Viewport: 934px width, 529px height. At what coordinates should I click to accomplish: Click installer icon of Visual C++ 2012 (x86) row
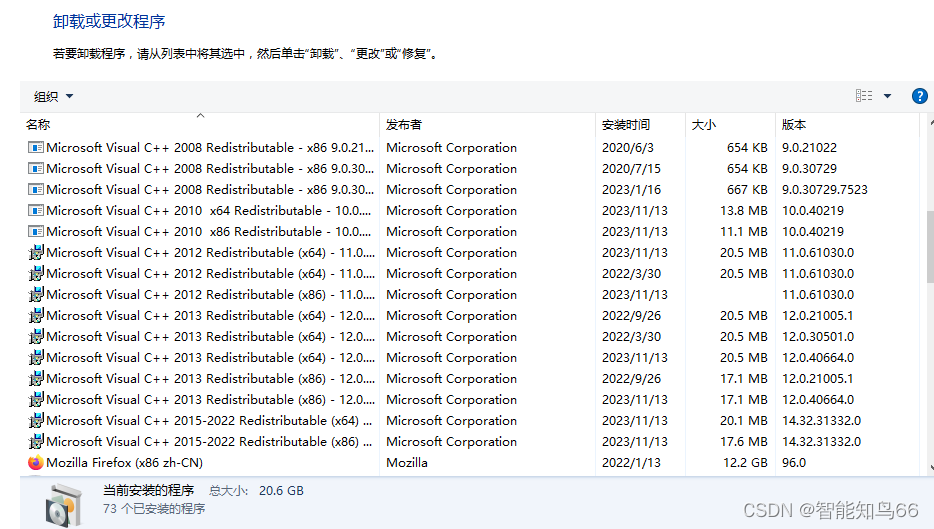36,294
